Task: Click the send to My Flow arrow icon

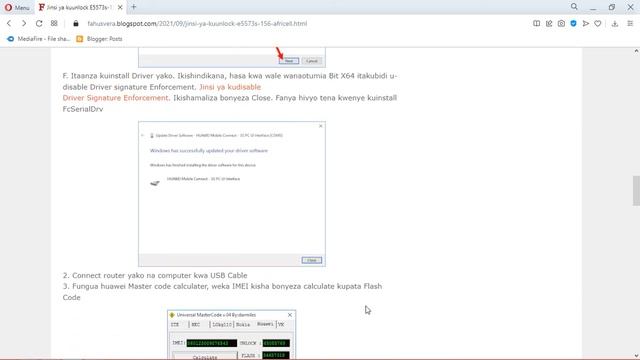Action: (586, 24)
